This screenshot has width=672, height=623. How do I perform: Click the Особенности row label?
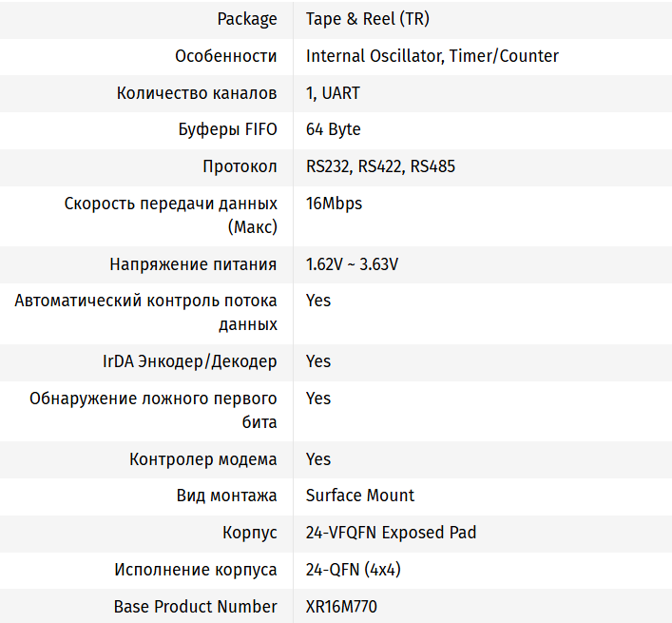tap(226, 56)
